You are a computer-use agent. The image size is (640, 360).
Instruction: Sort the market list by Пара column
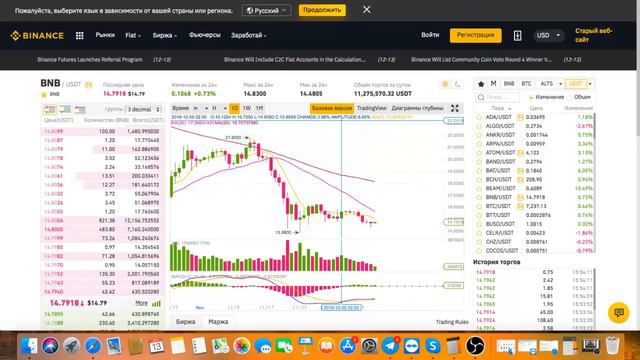point(501,108)
